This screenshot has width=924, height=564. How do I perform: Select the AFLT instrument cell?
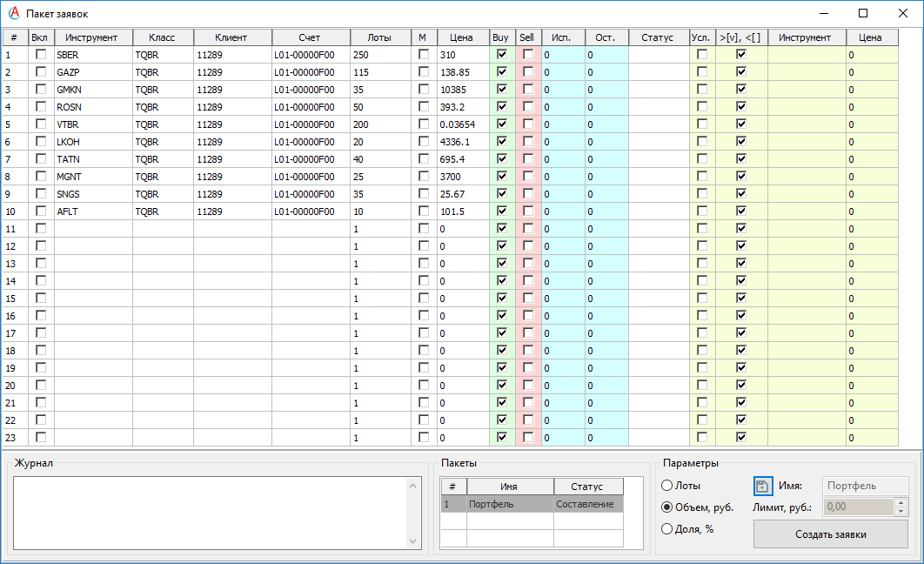[x=93, y=211]
